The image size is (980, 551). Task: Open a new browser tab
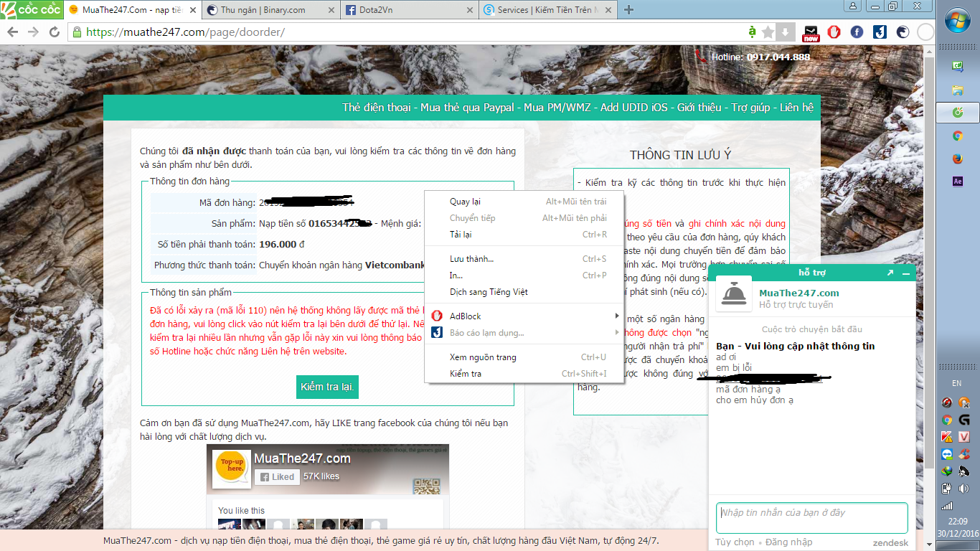coord(629,10)
